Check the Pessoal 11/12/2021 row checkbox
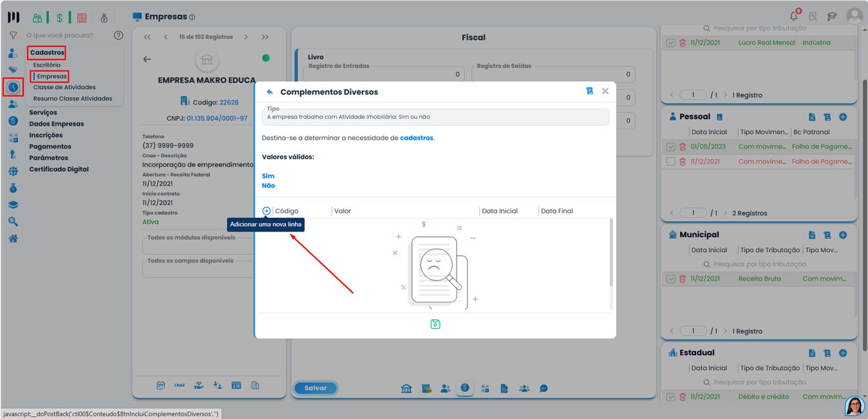868x419 pixels. (x=671, y=161)
